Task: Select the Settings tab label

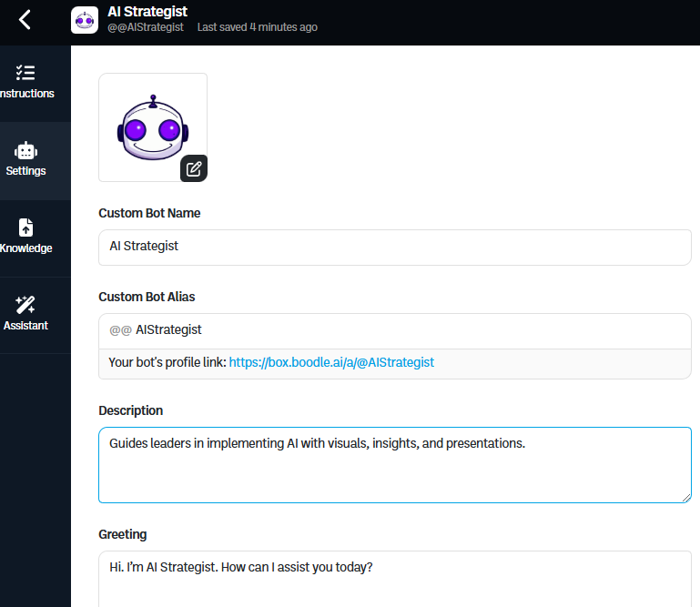Action: click(x=25, y=171)
